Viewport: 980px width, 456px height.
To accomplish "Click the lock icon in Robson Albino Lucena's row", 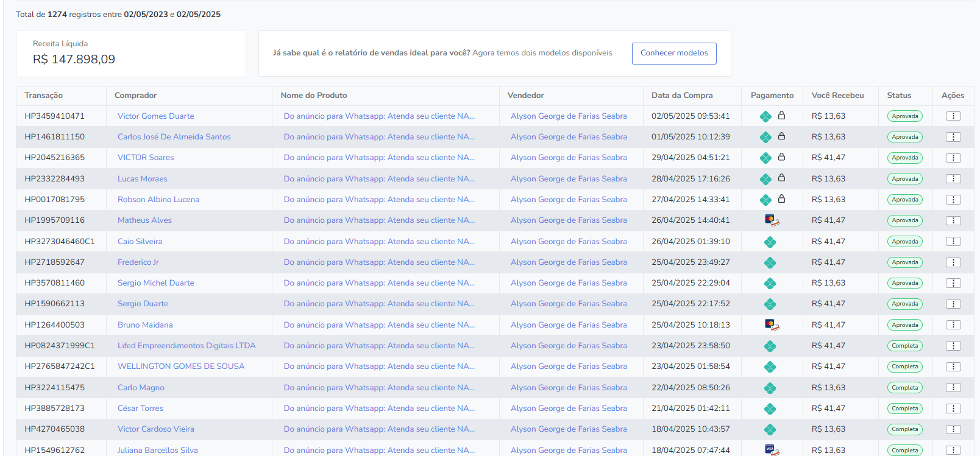I will (x=781, y=199).
